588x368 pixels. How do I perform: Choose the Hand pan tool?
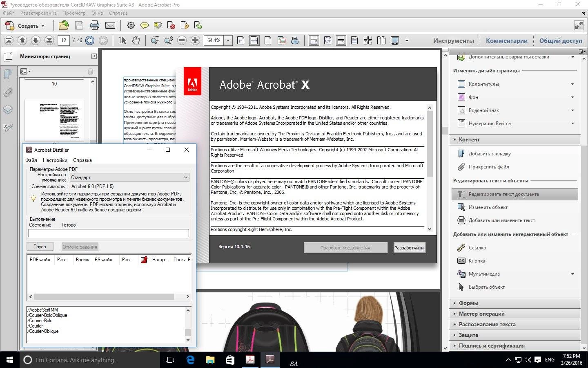(x=136, y=40)
